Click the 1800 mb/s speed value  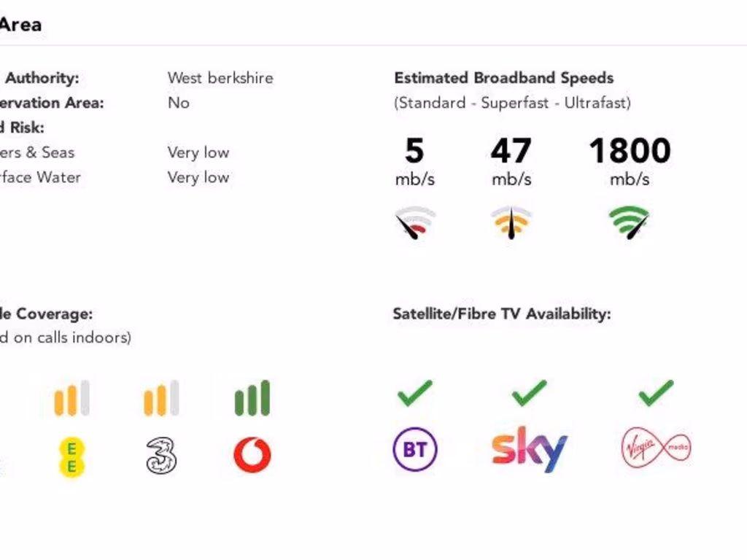point(630,152)
